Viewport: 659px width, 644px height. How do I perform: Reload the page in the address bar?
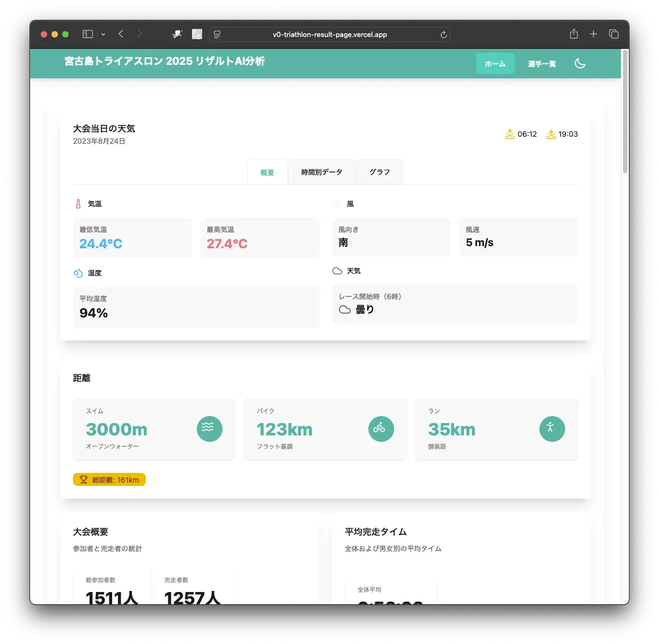point(443,34)
